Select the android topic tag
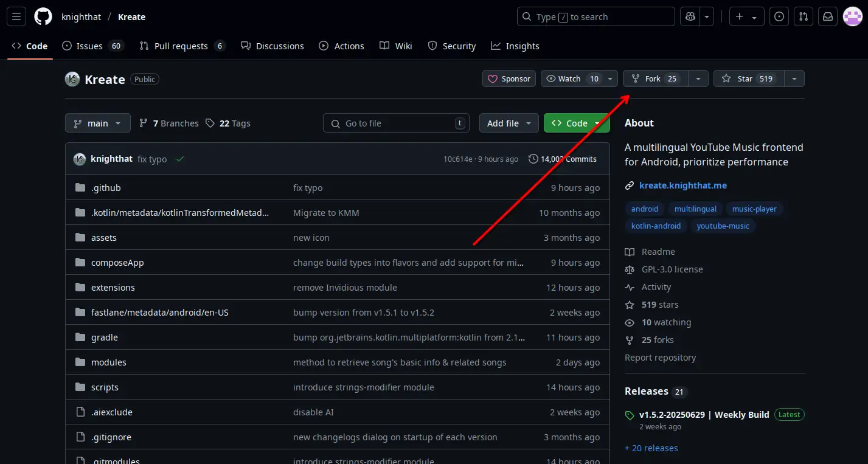Image resolution: width=868 pixels, height=464 pixels. (x=645, y=209)
